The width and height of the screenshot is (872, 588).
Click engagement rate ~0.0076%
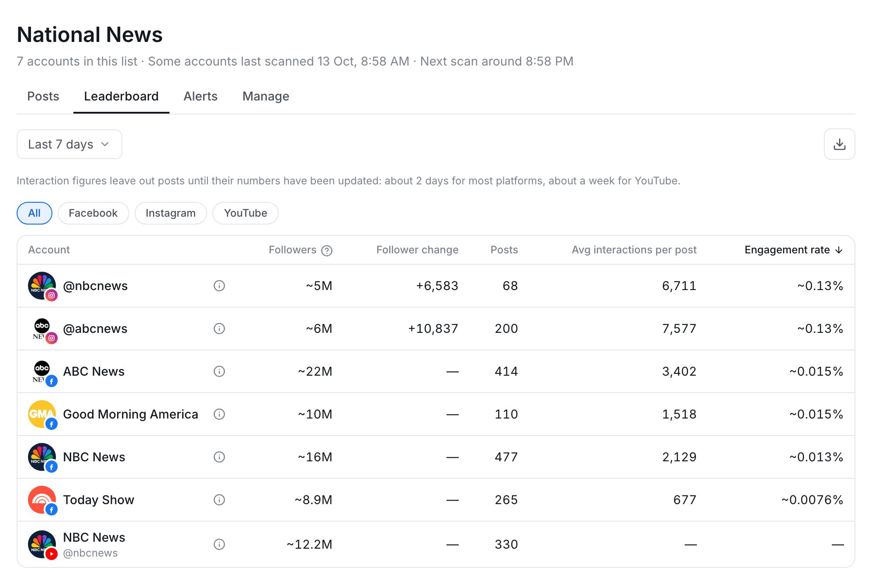tap(812, 500)
